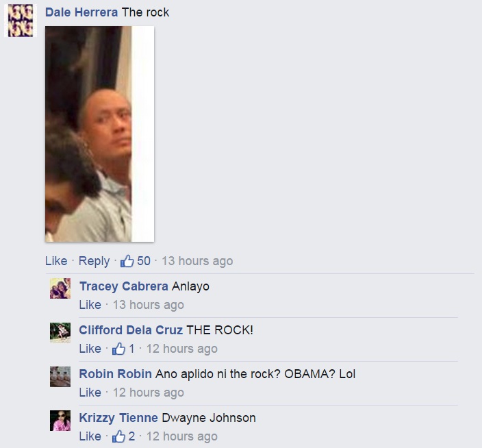Open Dale Herrera's profile name link
The width and height of the screenshot is (482, 448).
click(x=81, y=12)
